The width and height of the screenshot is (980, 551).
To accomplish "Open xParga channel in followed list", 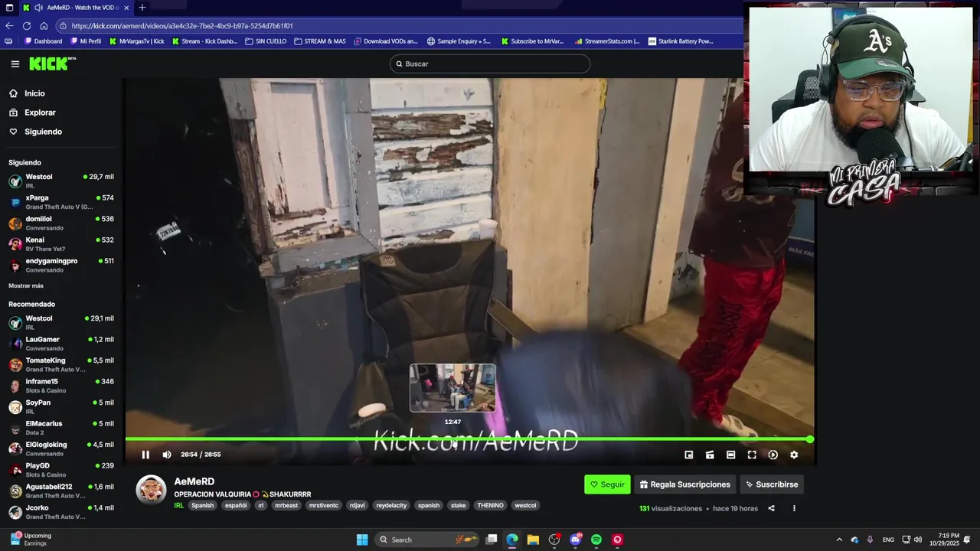I will click(61, 202).
